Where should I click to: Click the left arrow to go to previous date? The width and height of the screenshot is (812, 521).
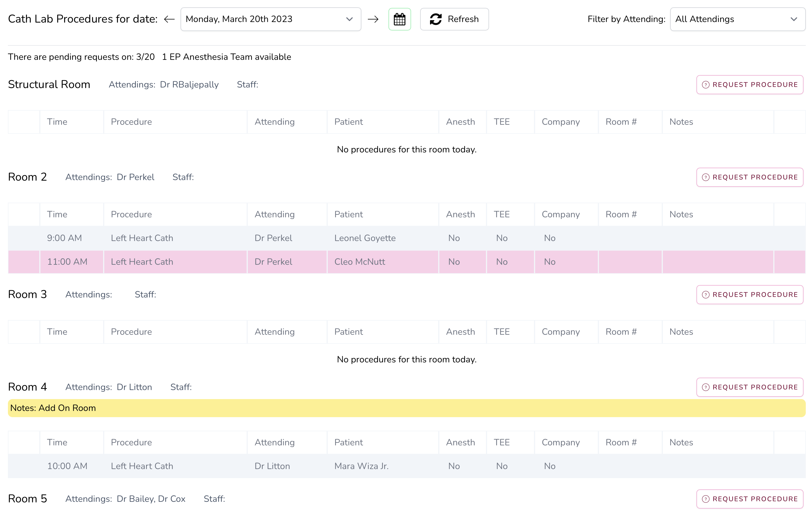[169, 19]
